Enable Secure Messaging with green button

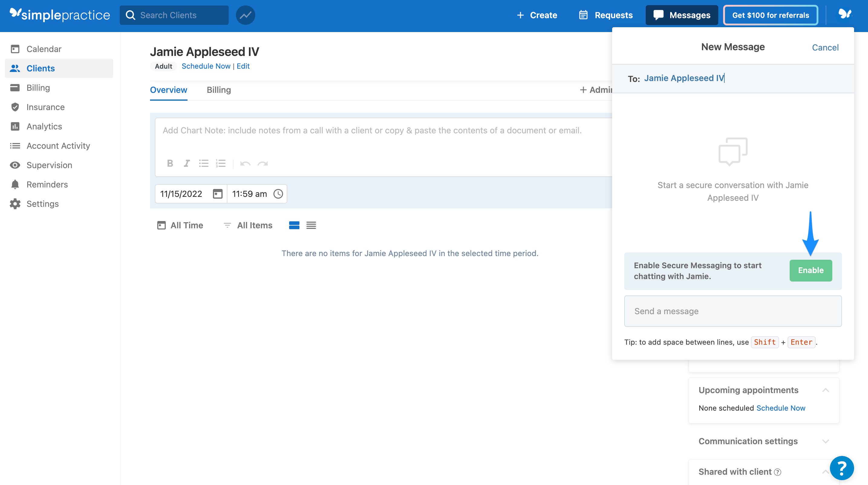pos(811,270)
